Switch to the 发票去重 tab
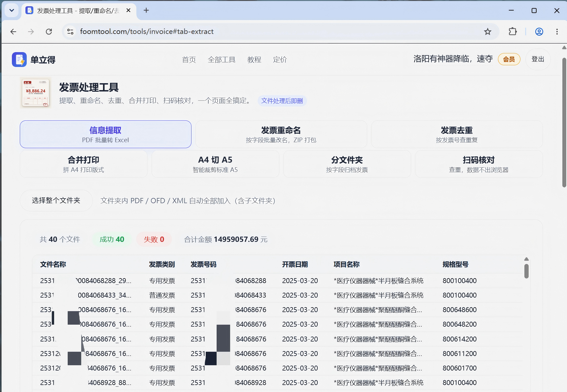The height and width of the screenshot is (392, 567). click(457, 134)
